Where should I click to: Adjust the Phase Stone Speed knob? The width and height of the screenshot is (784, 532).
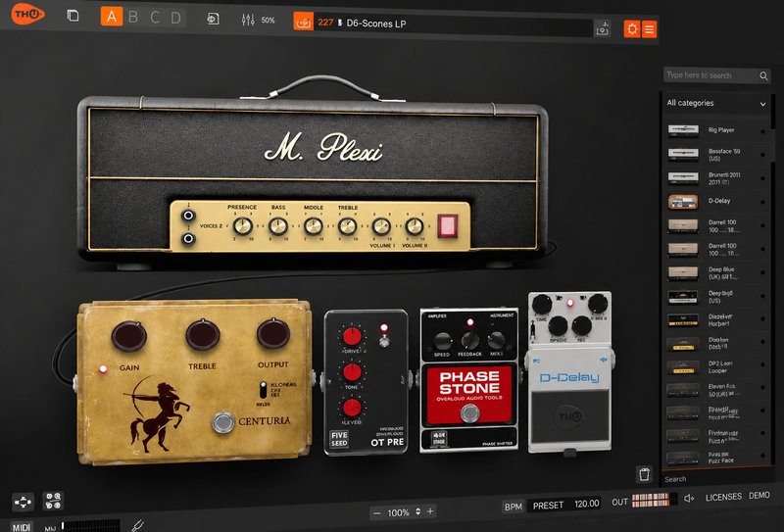(x=443, y=341)
